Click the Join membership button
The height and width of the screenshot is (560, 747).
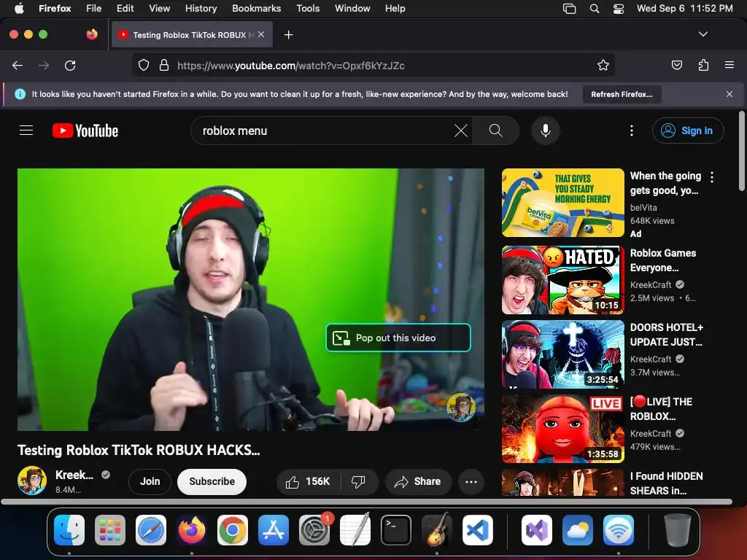click(x=150, y=481)
